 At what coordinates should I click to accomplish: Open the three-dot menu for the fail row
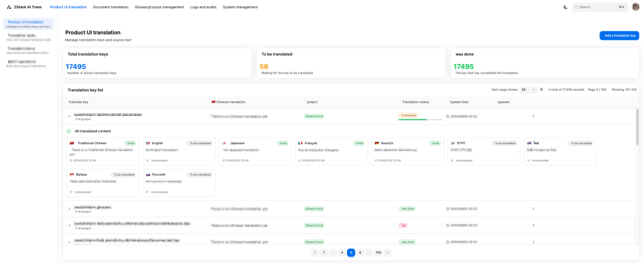[x=533, y=225]
